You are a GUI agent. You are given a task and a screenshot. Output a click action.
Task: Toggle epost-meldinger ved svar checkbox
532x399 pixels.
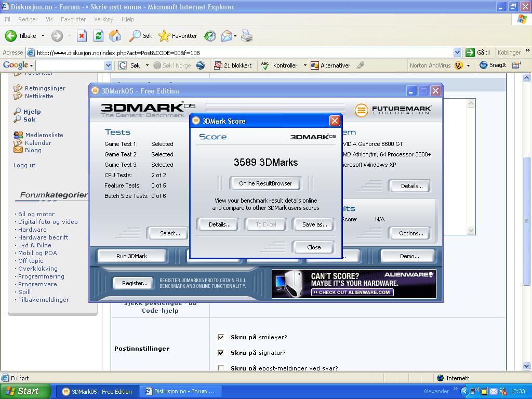[220, 368]
